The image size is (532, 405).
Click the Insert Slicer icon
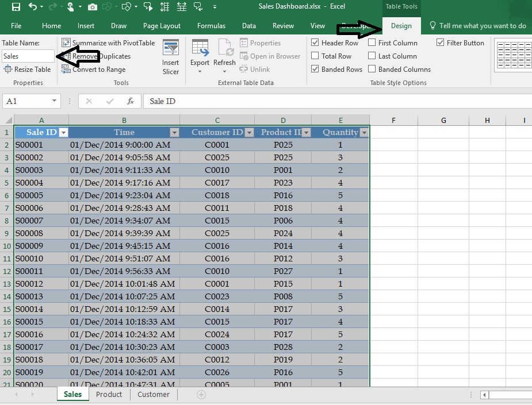(171, 48)
